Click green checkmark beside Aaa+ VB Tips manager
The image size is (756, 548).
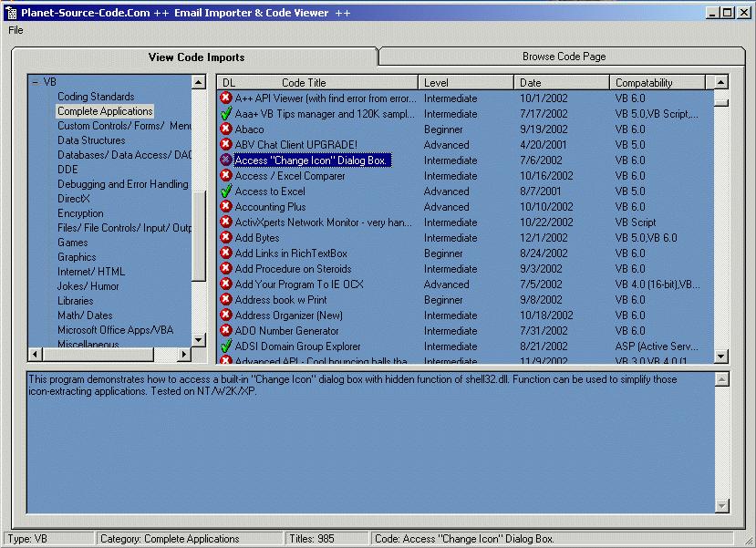[226, 114]
